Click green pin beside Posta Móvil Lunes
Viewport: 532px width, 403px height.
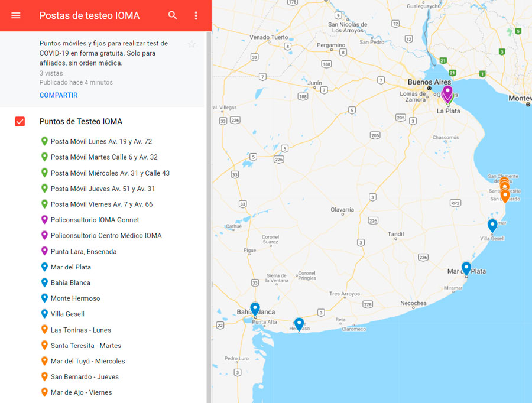44,141
